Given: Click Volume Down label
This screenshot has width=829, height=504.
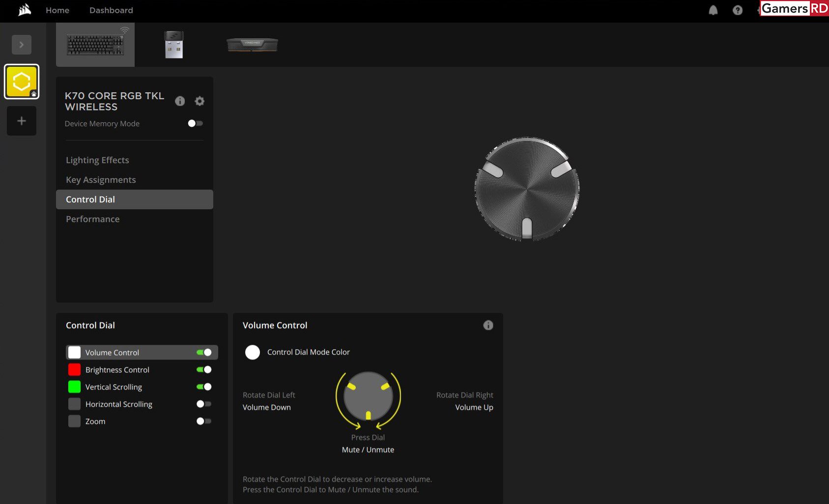Looking at the screenshot, I should tap(267, 407).
